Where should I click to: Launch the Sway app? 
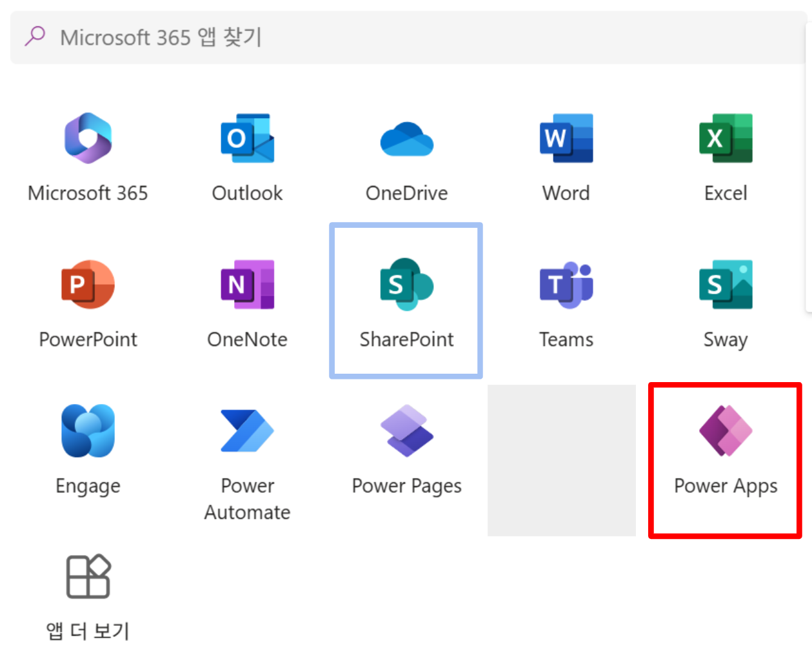[x=726, y=285]
